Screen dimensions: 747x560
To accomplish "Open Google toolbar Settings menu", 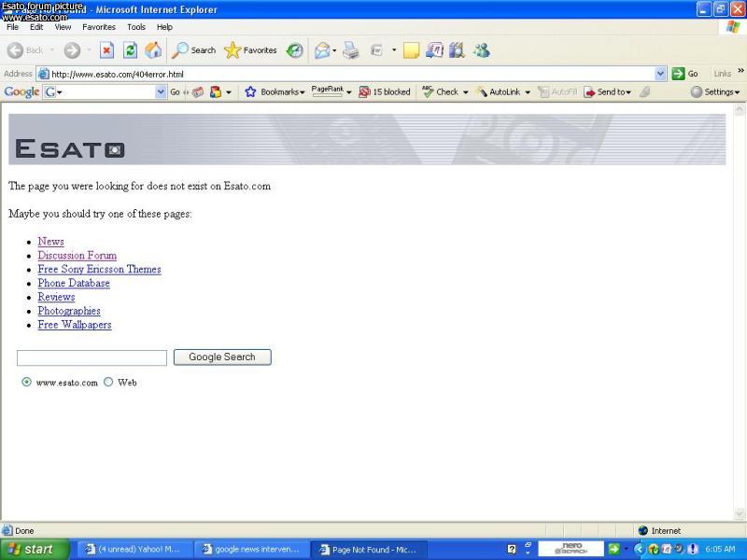I will 715,91.
